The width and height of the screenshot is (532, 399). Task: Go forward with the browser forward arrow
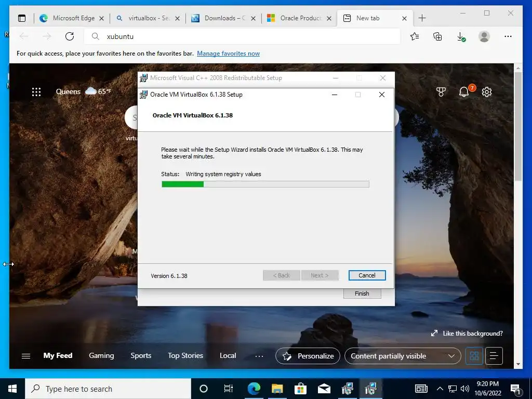click(47, 36)
